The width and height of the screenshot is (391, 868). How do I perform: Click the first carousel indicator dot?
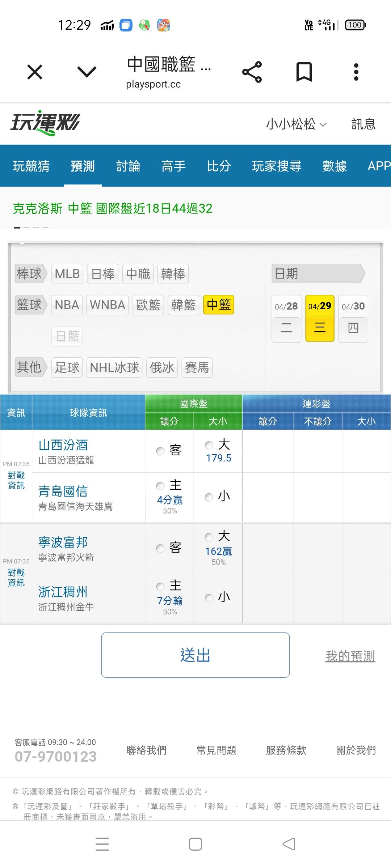(17, 227)
